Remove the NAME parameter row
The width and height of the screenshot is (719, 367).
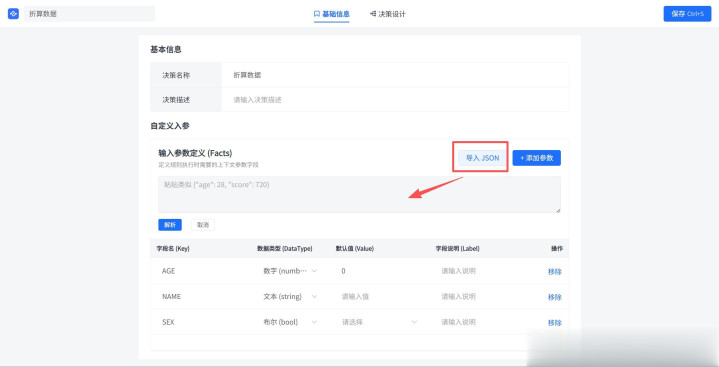pos(554,297)
